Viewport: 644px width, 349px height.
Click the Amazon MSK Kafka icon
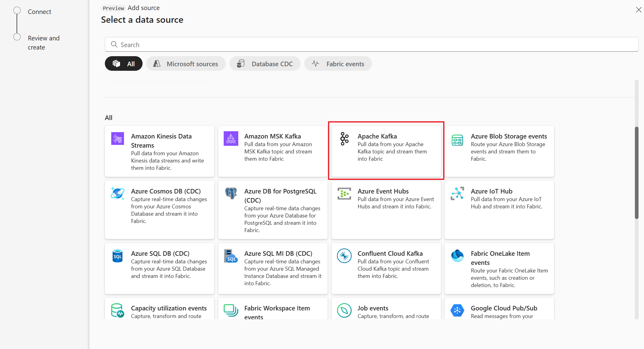(231, 137)
